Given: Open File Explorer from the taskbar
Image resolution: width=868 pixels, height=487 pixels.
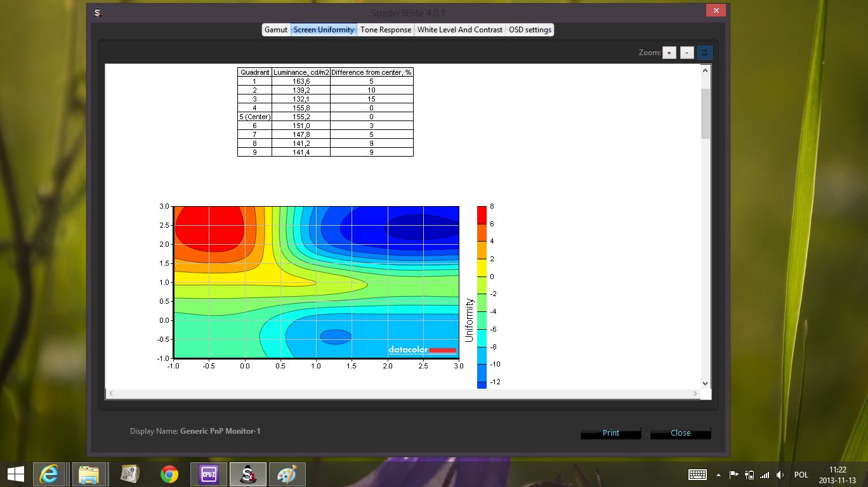Looking at the screenshot, I should pos(91,474).
